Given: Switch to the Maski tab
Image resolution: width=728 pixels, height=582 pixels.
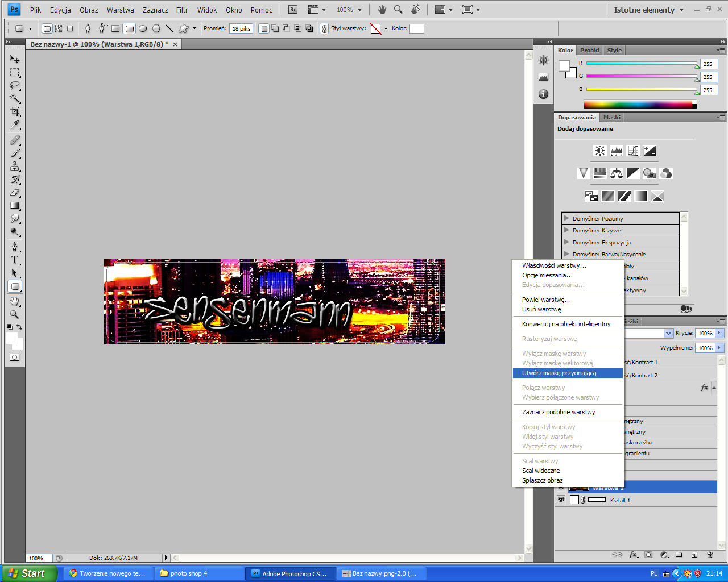Looking at the screenshot, I should pyautogui.click(x=612, y=117).
